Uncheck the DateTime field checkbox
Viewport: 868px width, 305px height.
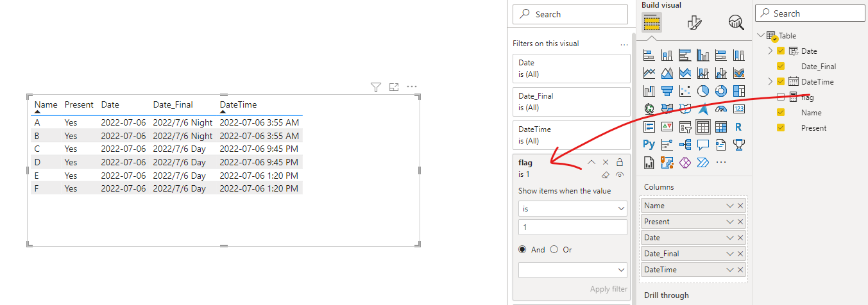[x=781, y=82]
